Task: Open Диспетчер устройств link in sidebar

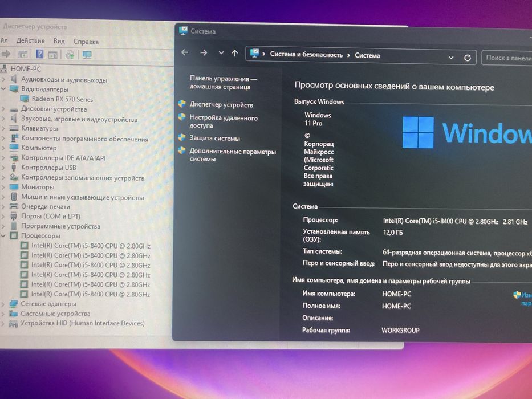Action: pos(221,105)
